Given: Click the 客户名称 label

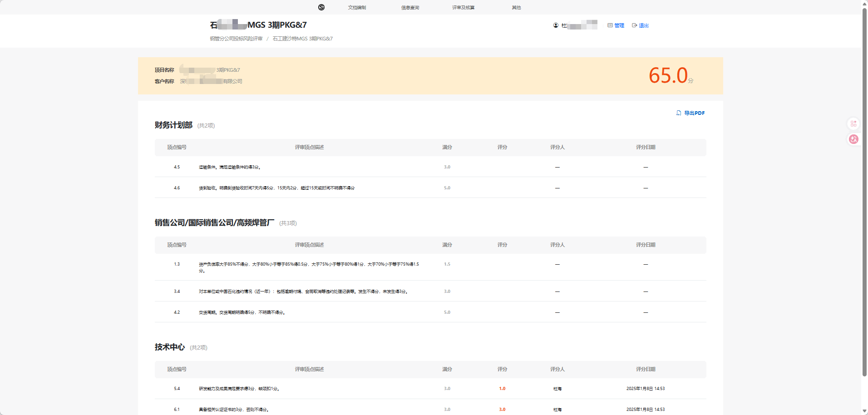Looking at the screenshot, I should pos(164,81).
